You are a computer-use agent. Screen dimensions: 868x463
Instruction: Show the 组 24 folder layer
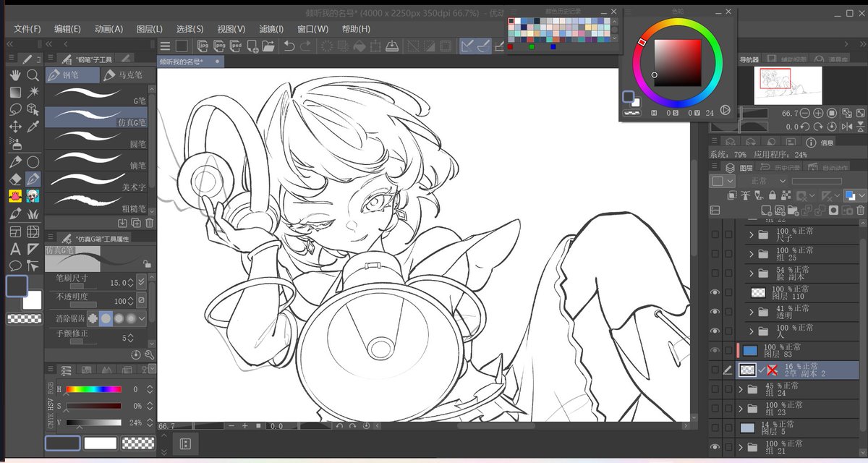pos(715,389)
